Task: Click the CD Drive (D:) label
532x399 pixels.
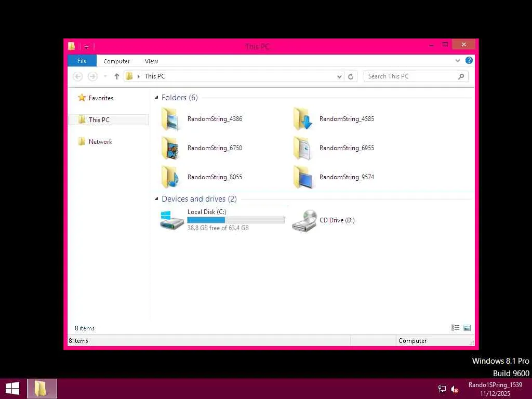Action: 337,220
